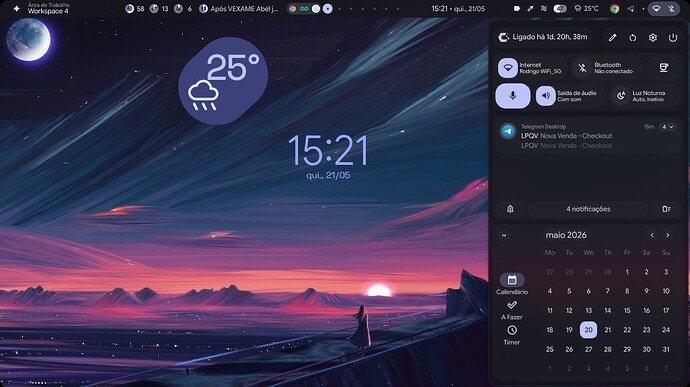The width and height of the screenshot is (690, 387).
Task: Expand the Telegram notification group chevron
Action: click(x=668, y=127)
